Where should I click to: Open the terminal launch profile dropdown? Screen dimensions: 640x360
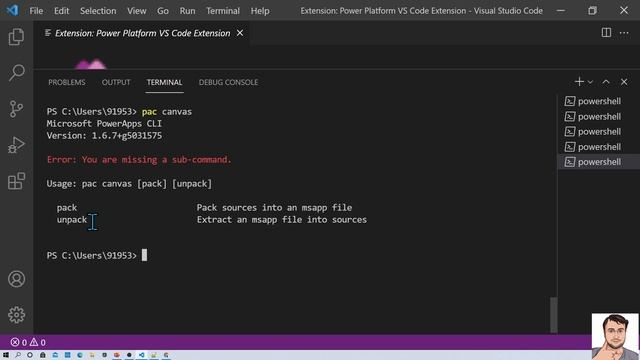(x=590, y=82)
